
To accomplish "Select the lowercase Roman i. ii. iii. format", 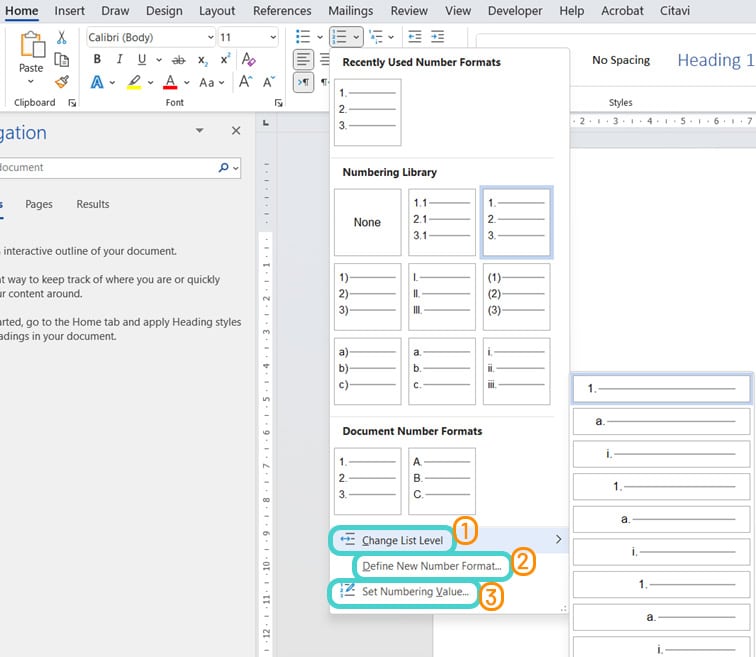I will (516, 371).
